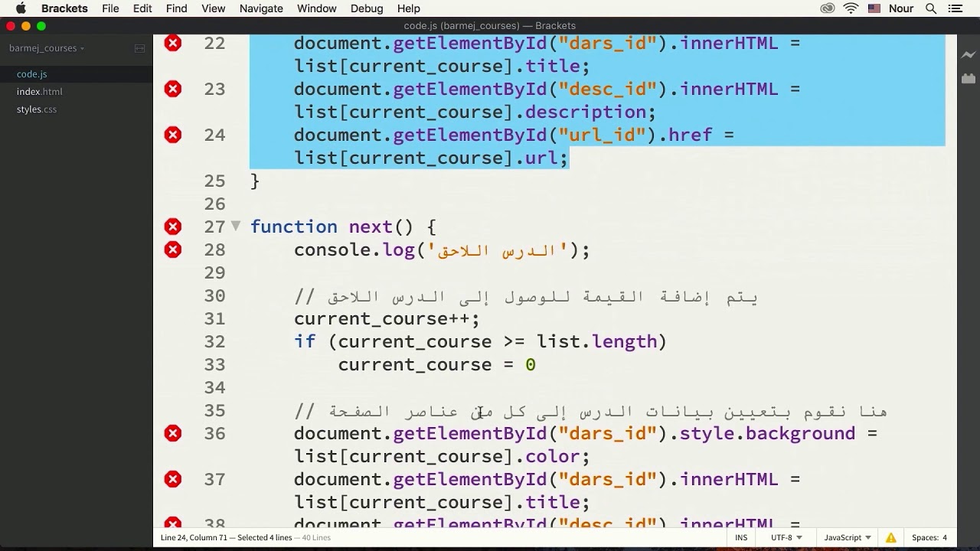980x551 pixels.
Task: Click 'list.length' on line 32
Action: 596,341
